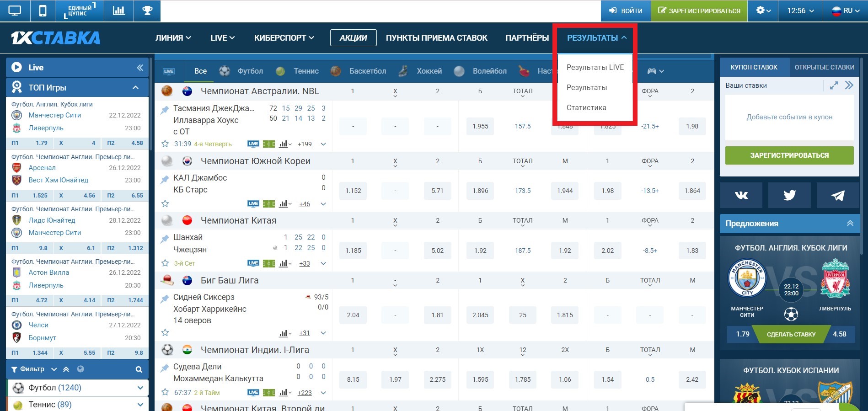868x411 pixels.
Task: Collapse the Предложения panel
Action: click(x=850, y=223)
